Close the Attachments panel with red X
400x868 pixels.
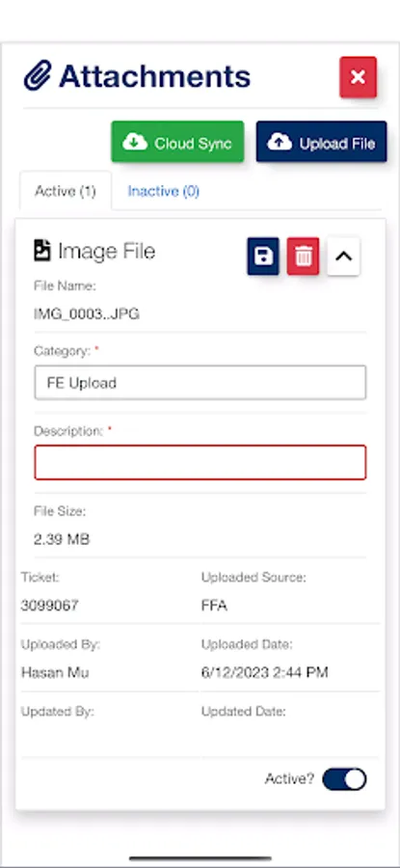point(358,77)
